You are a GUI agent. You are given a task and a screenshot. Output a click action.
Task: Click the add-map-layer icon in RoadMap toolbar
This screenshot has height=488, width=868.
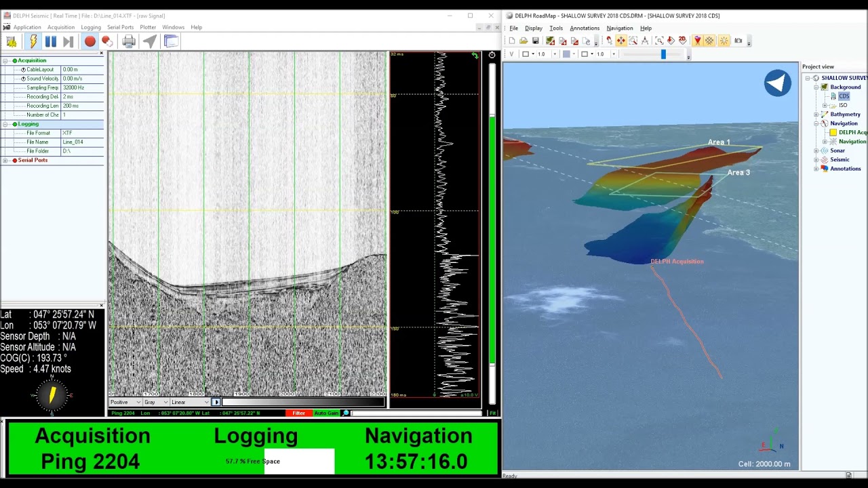550,41
